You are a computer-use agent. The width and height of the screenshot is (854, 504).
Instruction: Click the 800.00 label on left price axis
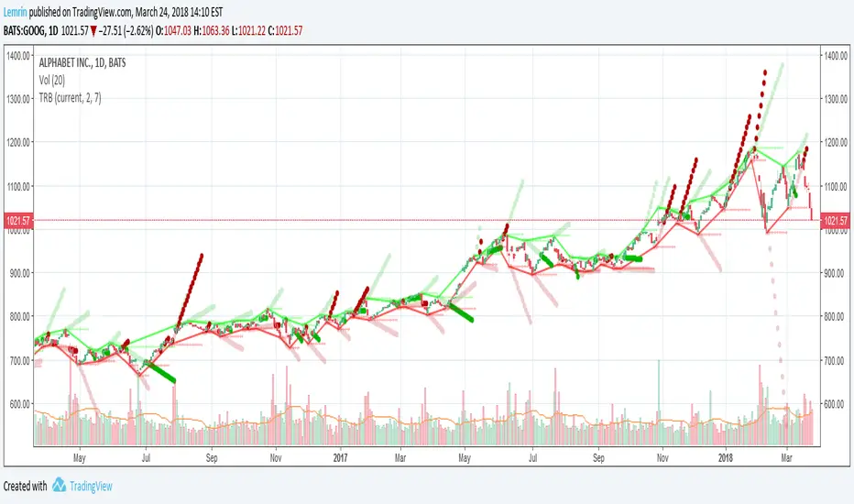[19, 316]
